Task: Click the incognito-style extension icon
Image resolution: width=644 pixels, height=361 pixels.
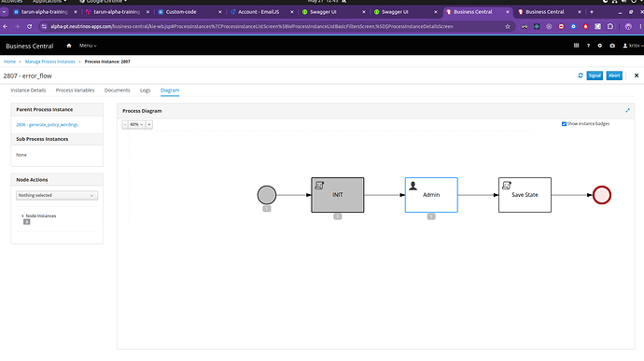Action: click(x=525, y=26)
